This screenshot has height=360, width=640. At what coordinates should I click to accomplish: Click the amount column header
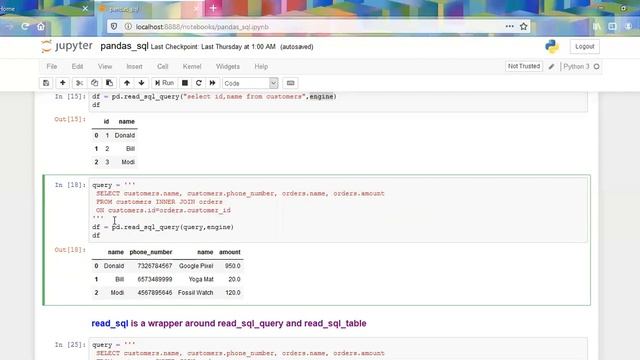[x=230, y=252]
